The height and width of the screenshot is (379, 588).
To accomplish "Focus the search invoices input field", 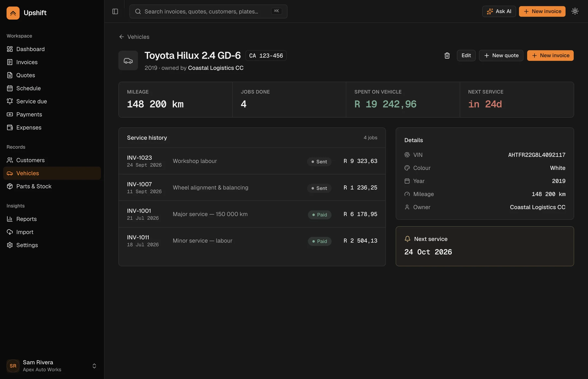I will pos(208,11).
